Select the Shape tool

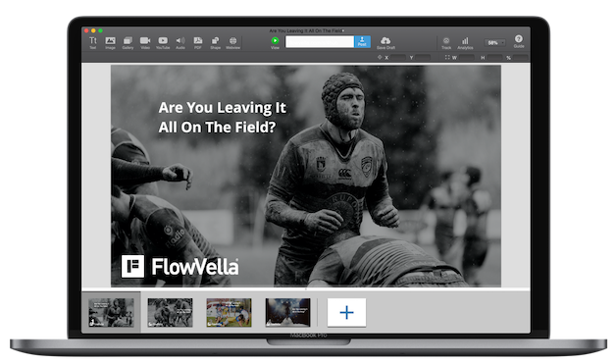point(215,42)
